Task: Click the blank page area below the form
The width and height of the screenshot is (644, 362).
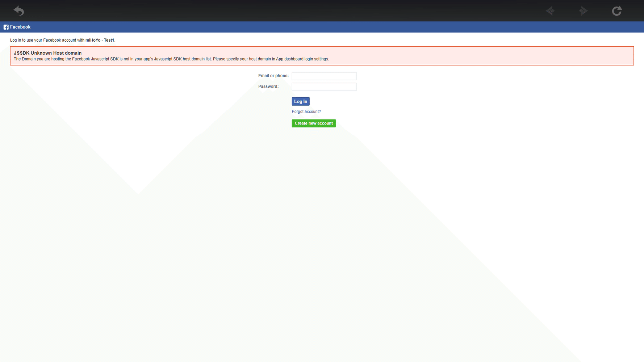Action: [x=322, y=235]
